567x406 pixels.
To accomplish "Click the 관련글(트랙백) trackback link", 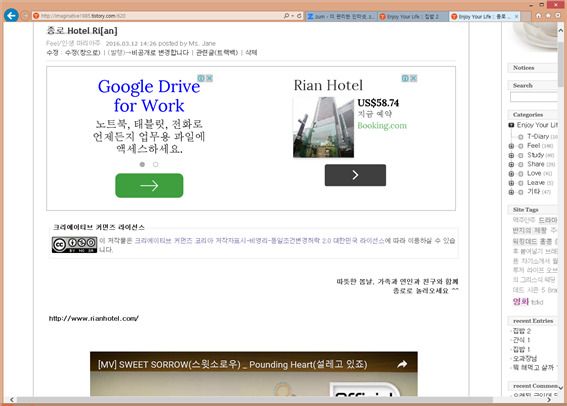I will (217, 53).
